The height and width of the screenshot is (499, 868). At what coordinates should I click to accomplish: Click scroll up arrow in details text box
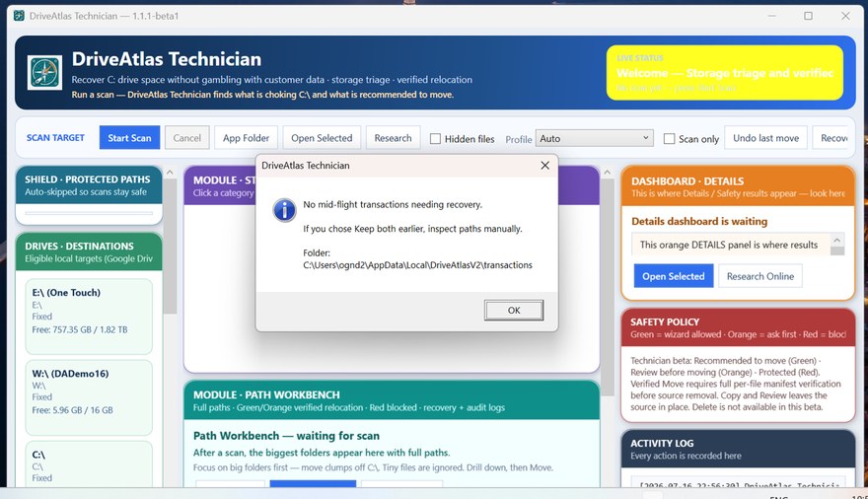837,240
